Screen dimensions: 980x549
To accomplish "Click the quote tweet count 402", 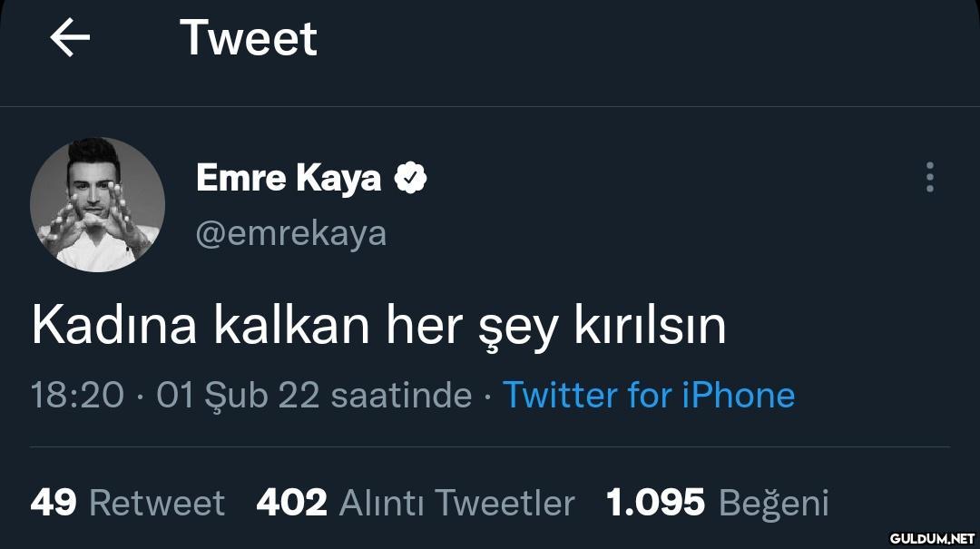I will (x=291, y=502).
